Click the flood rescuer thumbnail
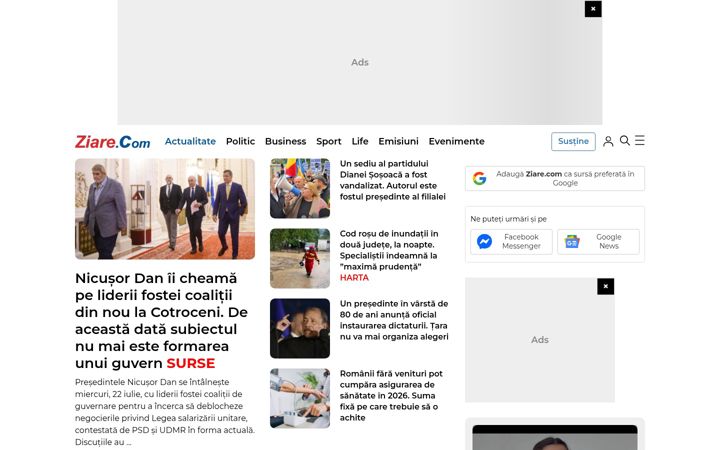 [x=300, y=258]
